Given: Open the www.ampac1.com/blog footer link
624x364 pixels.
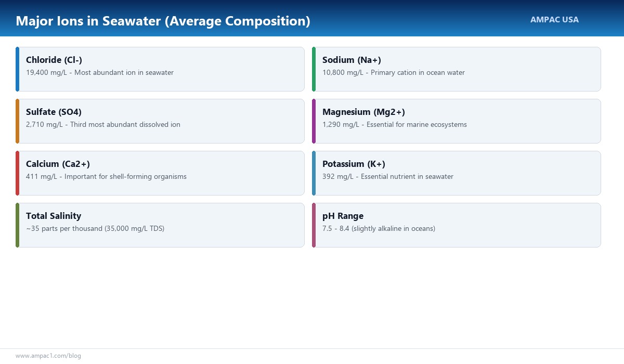Looking at the screenshot, I should point(48,356).
